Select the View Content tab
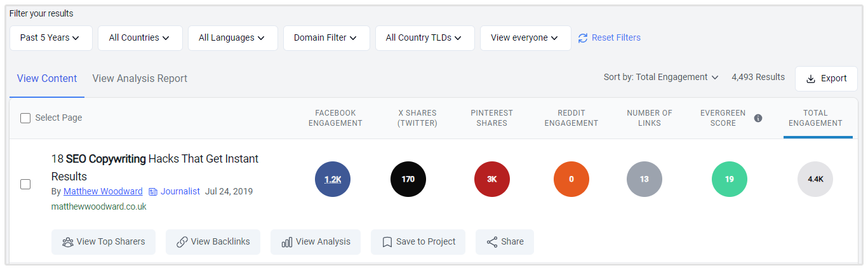The width and height of the screenshot is (868, 270). [x=47, y=79]
